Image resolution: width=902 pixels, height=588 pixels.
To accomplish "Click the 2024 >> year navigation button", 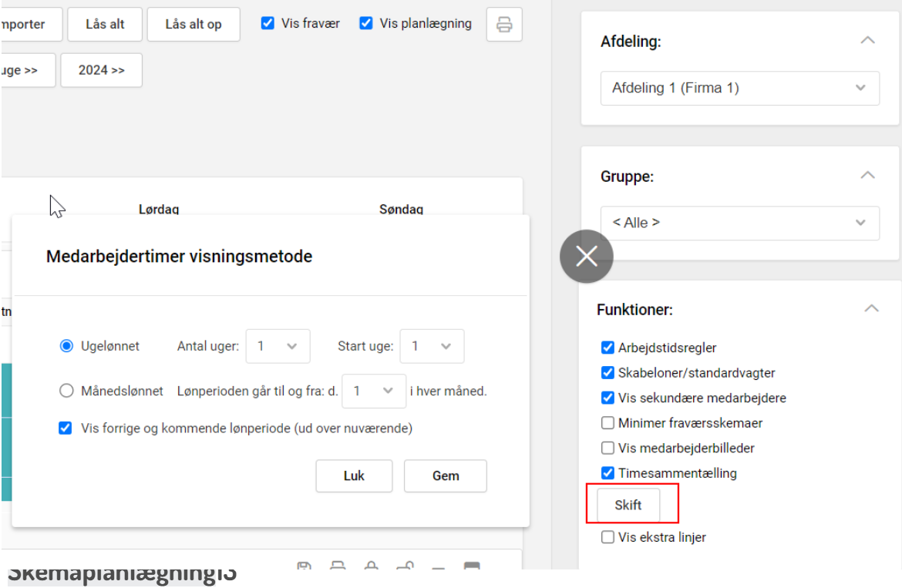I will (x=101, y=70).
